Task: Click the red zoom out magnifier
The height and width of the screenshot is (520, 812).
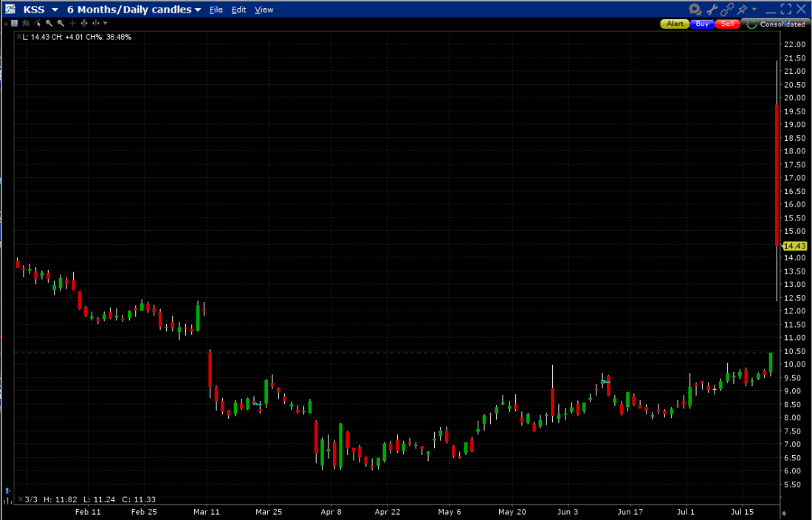Action: tap(61, 24)
